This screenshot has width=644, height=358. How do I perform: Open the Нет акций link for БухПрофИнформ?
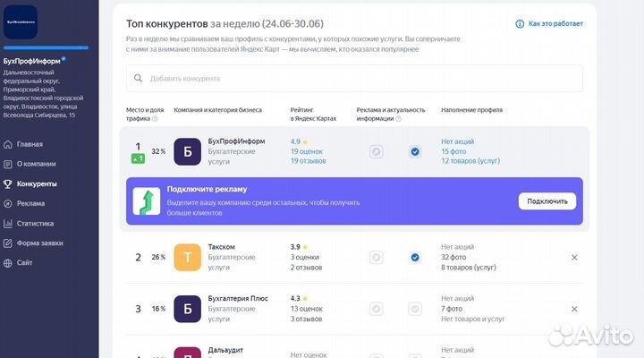pyautogui.click(x=458, y=141)
